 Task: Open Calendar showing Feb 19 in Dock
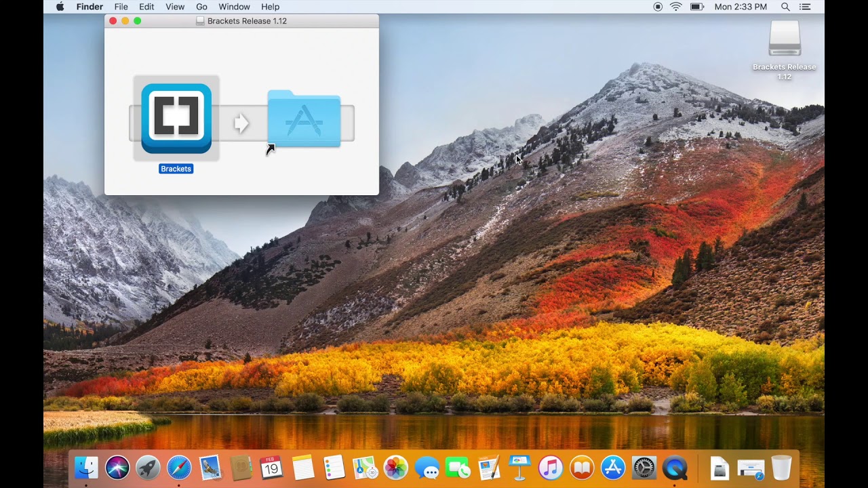tap(271, 468)
